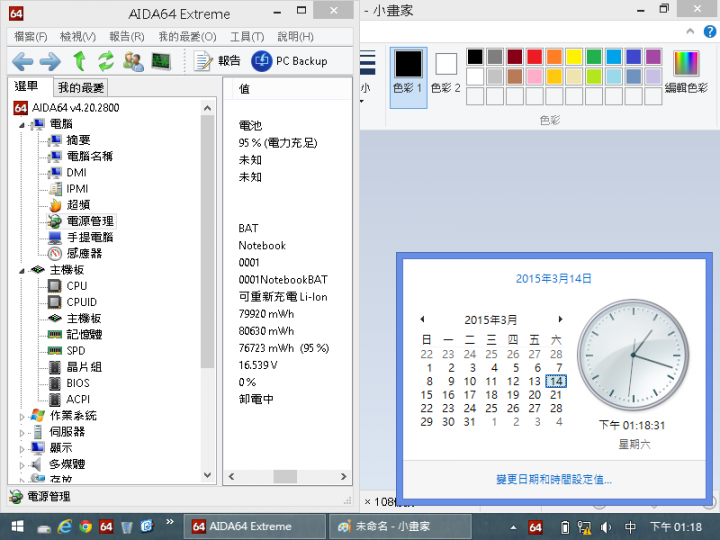This screenshot has height=540, width=720.
Task: Open PC Backup in AIDA64 toolbar
Action: point(289,61)
